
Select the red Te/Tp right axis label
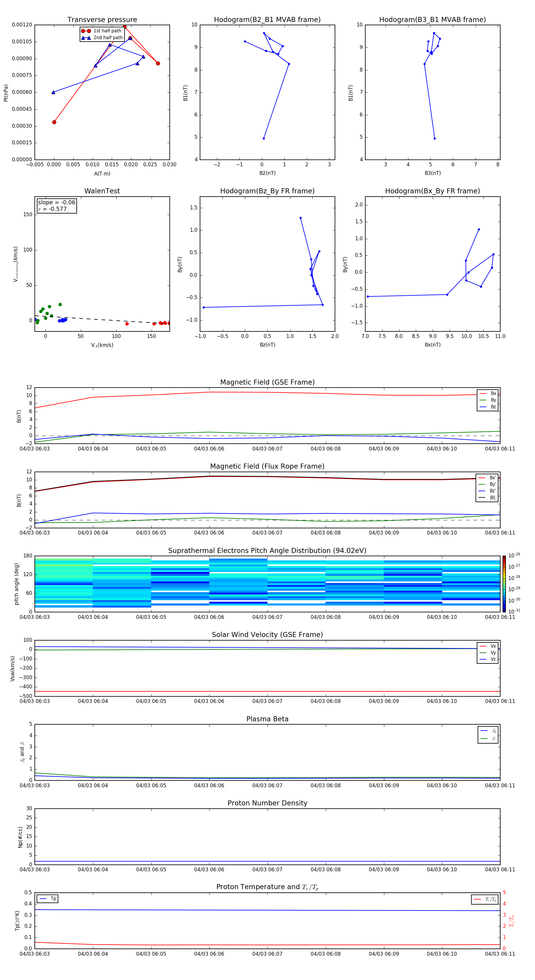(x=512, y=921)
